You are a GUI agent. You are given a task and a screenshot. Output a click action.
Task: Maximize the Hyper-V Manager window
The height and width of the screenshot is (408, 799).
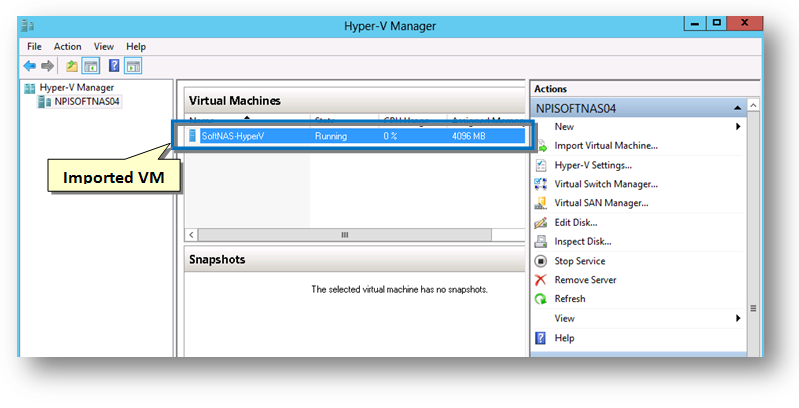click(x=716, y=23)
